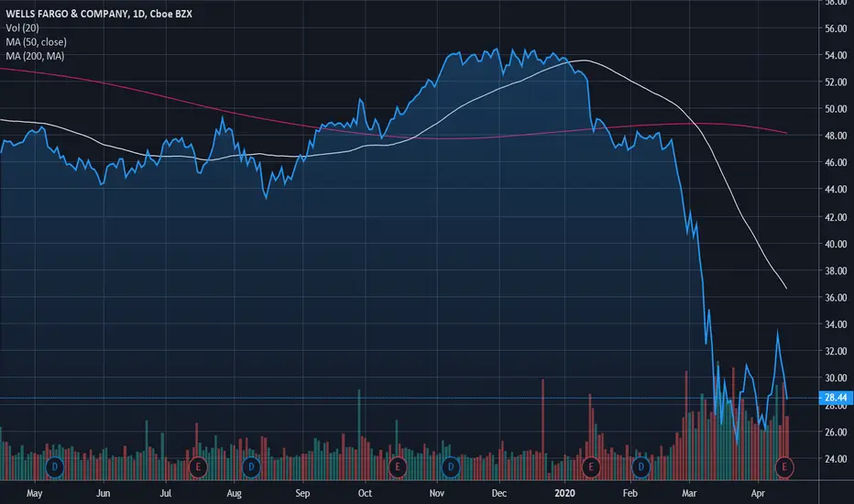Click the 24.00 price axis label
Viewport: 854px width, 504px height.
[836, 459]
